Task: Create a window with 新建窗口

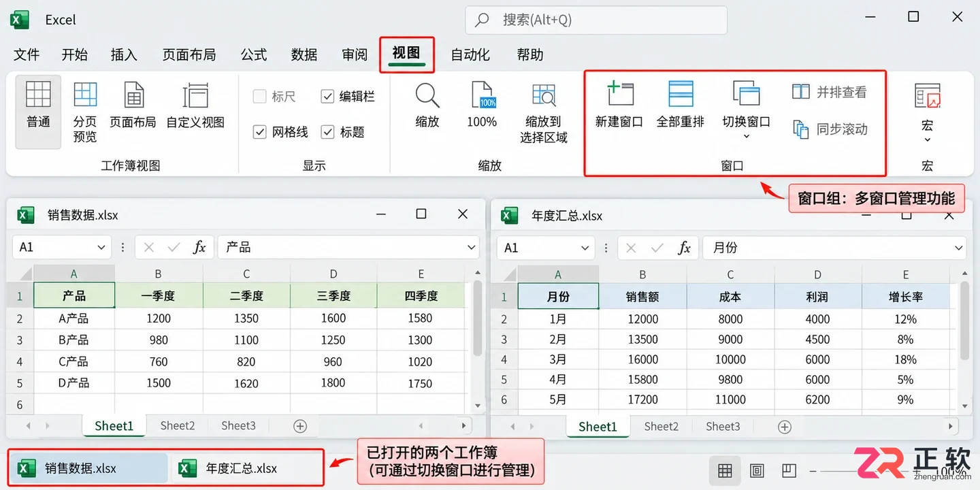Action: pos(619,105)
